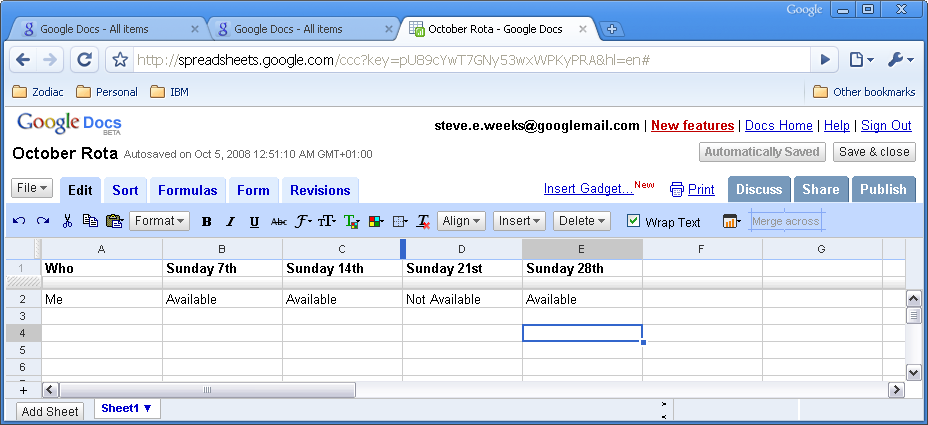Undo the last action

(x=19, y=221)
